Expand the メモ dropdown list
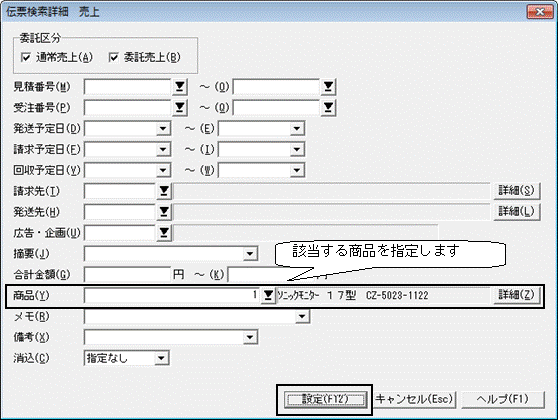This screenshot has width=558, height=420. 302,317
